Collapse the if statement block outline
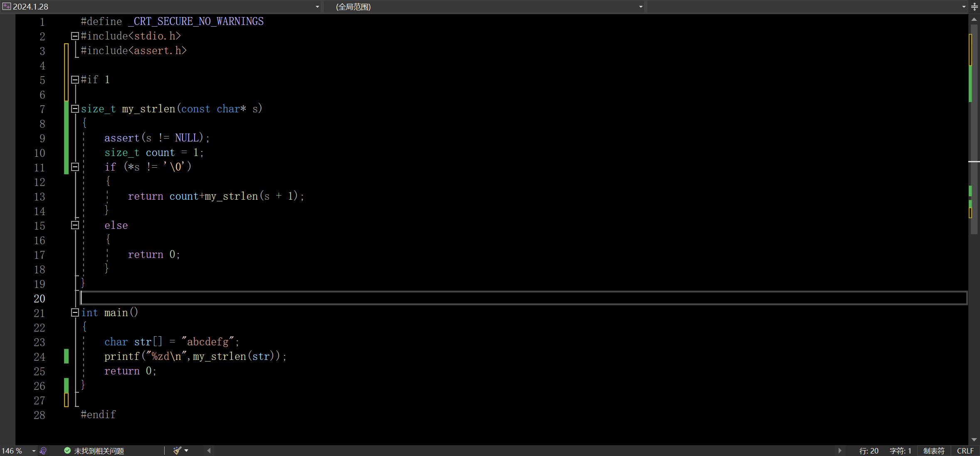The height and width of the screenshot is (456, 980). pyautogui.click(x=75, y=167)
